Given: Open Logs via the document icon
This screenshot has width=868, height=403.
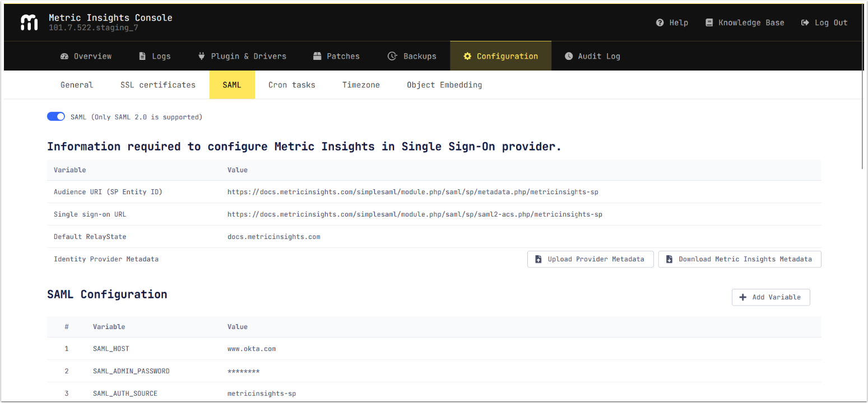Looking at the screenshot, I should click(142, 57).
